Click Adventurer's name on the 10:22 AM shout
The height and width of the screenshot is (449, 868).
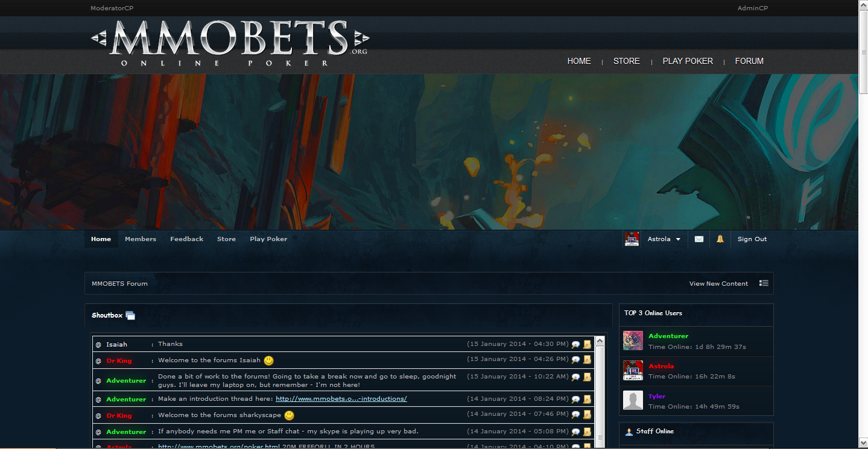click(x=126, y=381)
